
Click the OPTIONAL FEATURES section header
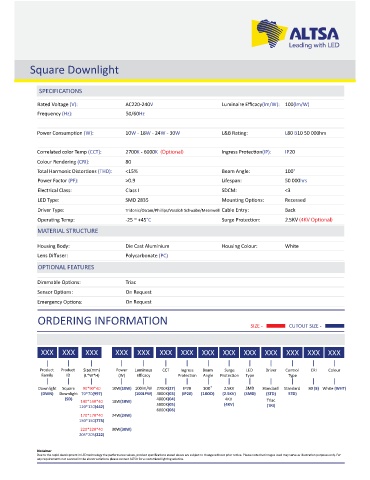(x=66, y=267)
